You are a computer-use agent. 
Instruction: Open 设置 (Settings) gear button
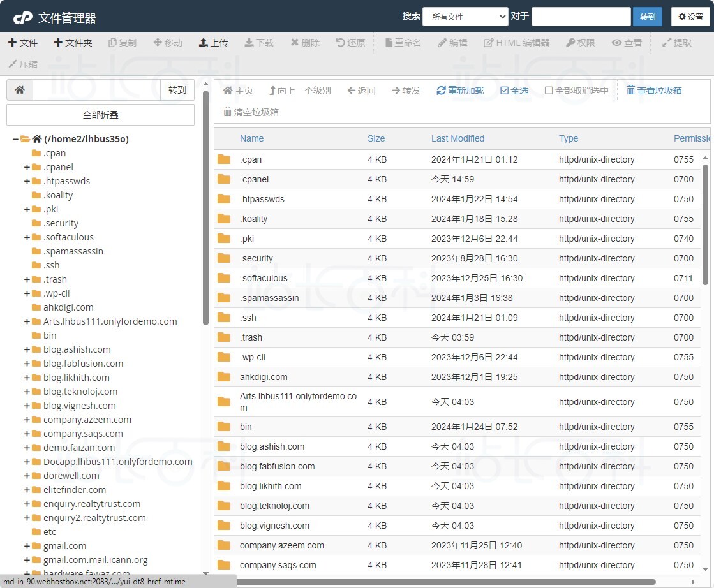pos(690,17)
